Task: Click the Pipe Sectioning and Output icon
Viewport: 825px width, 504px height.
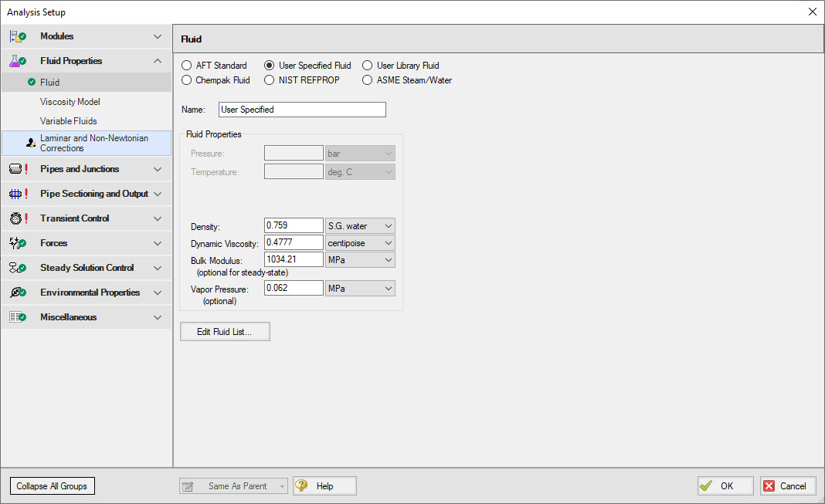Action: pyautogui.click(x=18, y=194)
